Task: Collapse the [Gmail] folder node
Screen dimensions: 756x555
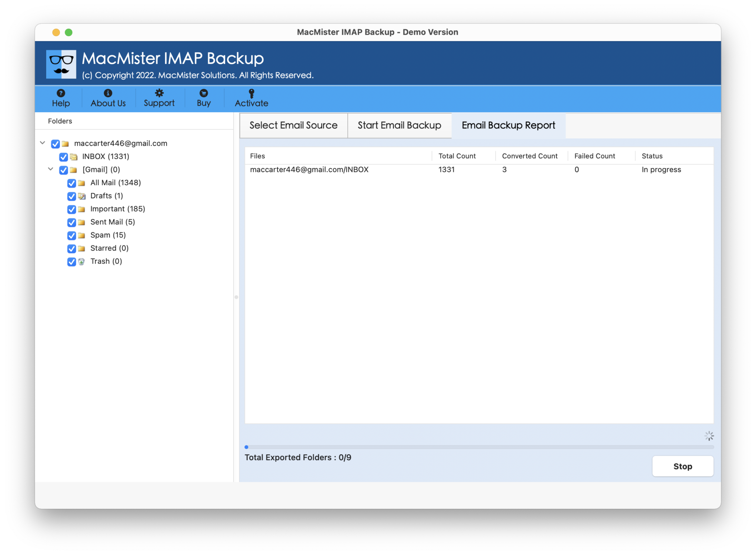Action: [x=51, y=169]
